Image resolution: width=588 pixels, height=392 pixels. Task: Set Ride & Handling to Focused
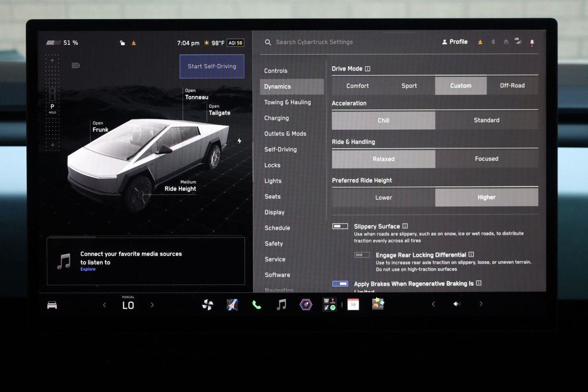pyautogui.click(x=486, y=159)
